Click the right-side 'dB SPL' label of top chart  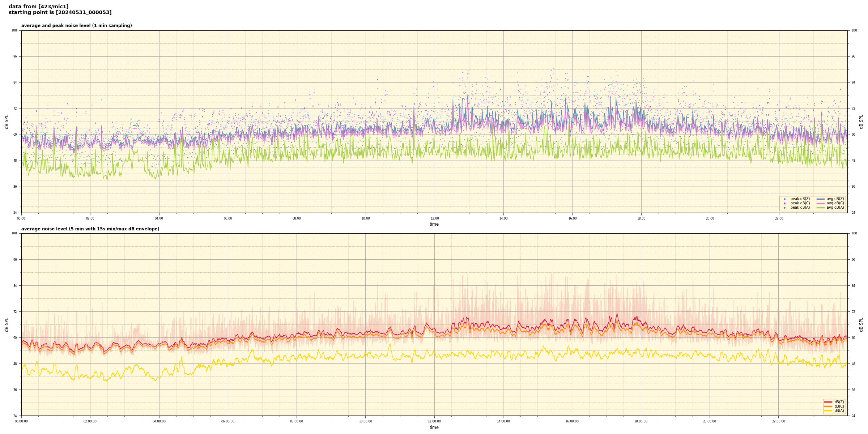(861, 122)
